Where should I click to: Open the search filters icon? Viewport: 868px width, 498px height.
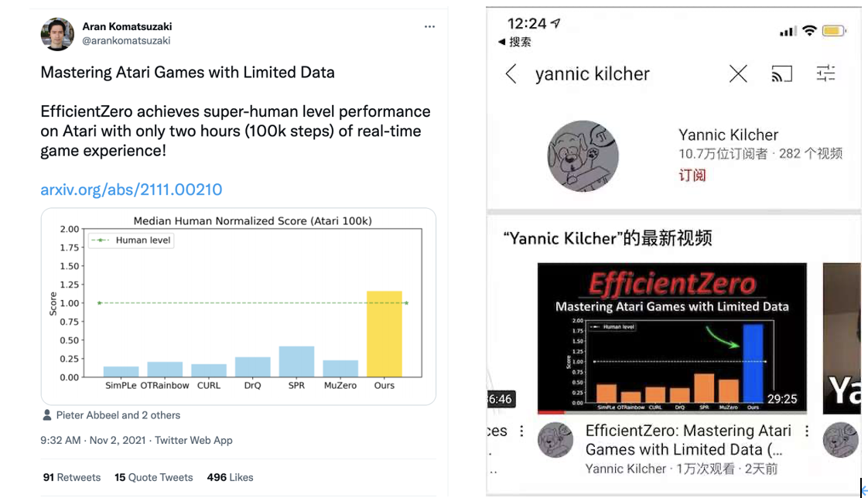coord(826,74)
